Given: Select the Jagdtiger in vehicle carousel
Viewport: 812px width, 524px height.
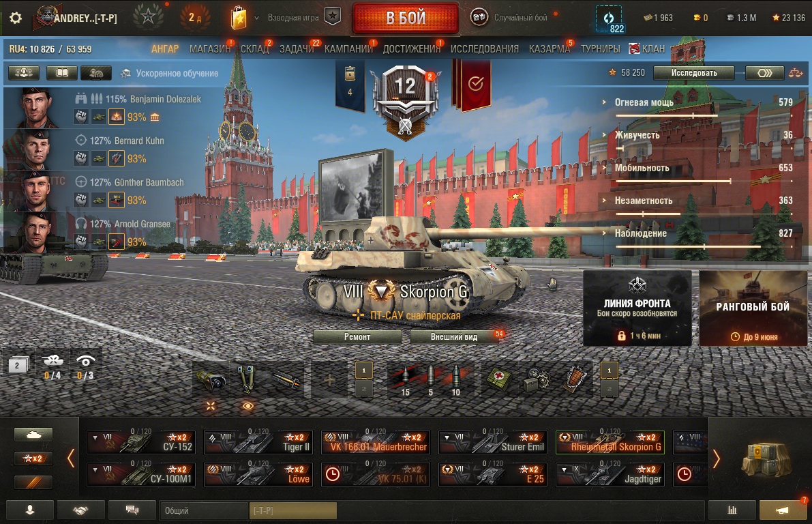Looking at the screenshot, I should pos(610,474).
